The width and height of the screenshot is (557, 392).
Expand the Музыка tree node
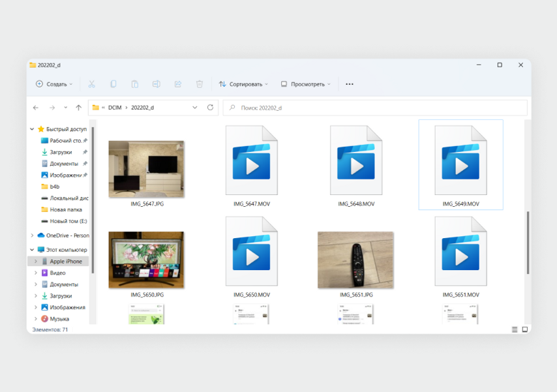36,319
